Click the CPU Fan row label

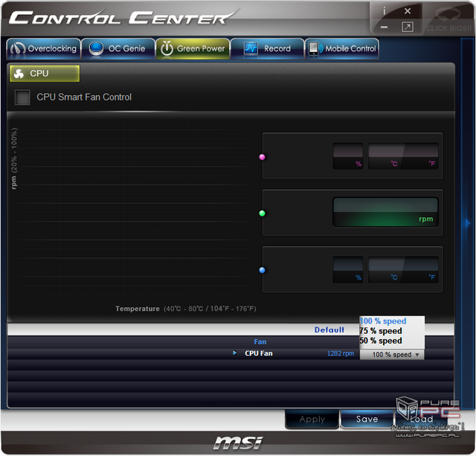[259, 353]
